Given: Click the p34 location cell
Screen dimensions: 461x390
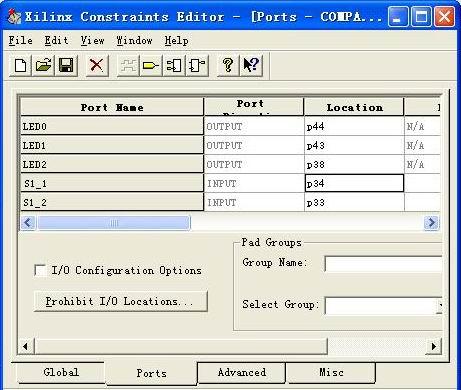Looking at the screenshot, I should (354, 183).
